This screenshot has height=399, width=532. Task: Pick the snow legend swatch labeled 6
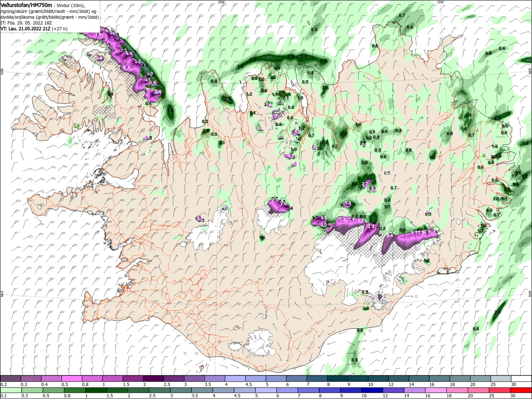[296, 379]
